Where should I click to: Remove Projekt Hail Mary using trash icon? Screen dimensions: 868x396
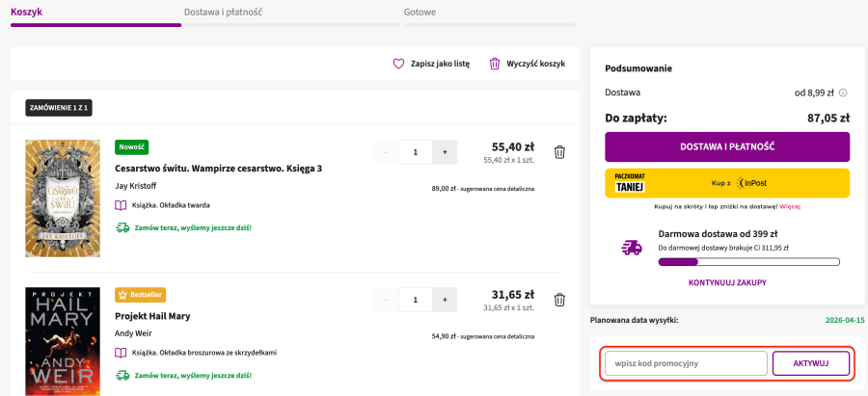point(559,300)
